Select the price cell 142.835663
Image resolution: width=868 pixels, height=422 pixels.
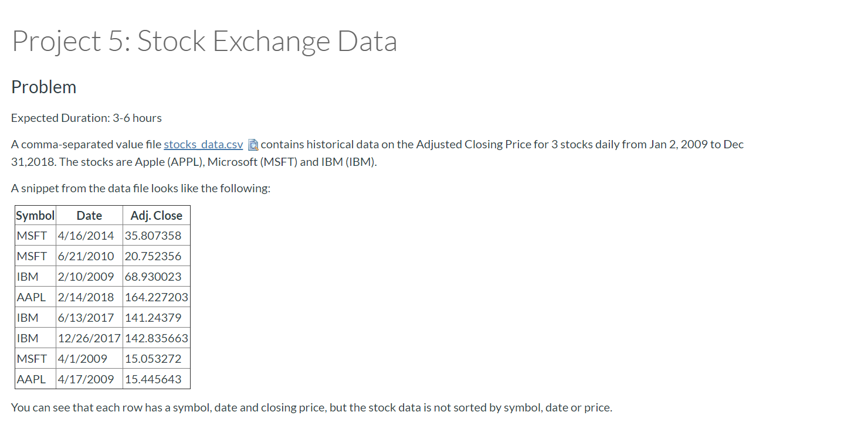click(157, 338)
